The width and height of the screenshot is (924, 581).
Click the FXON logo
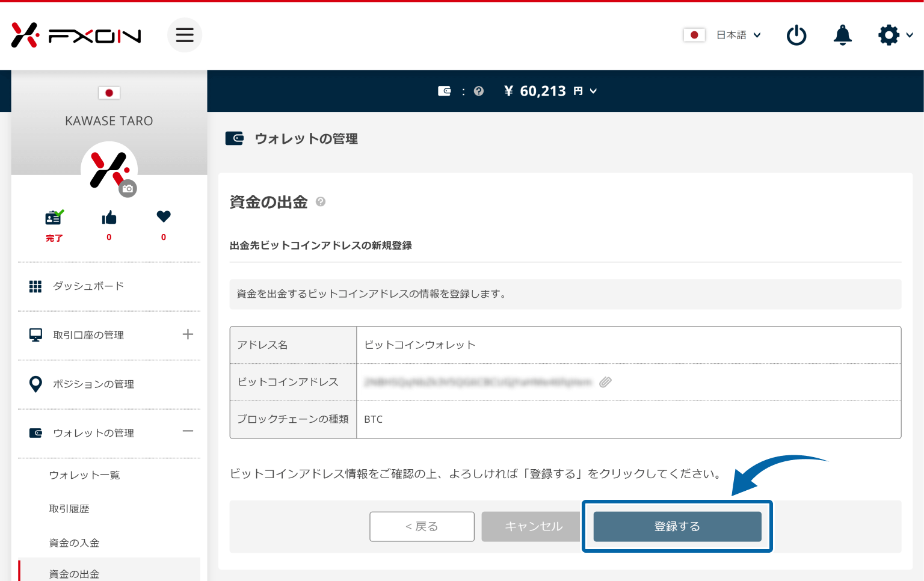[76, 35]
